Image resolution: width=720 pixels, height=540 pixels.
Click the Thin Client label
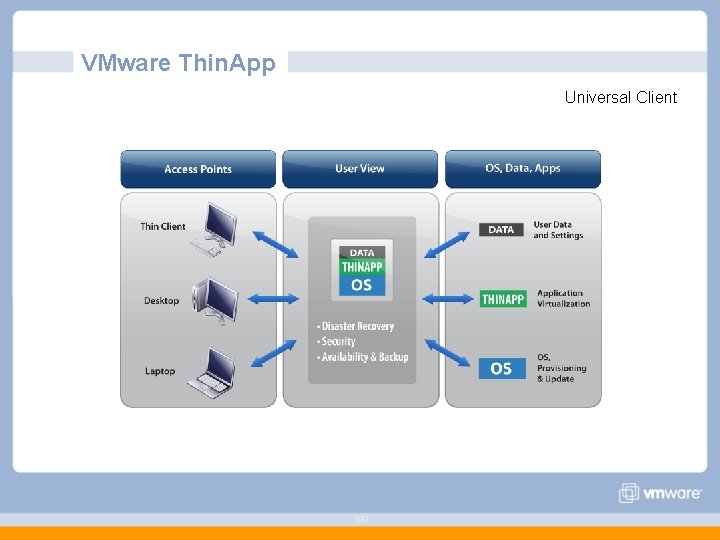click(163, 226)
